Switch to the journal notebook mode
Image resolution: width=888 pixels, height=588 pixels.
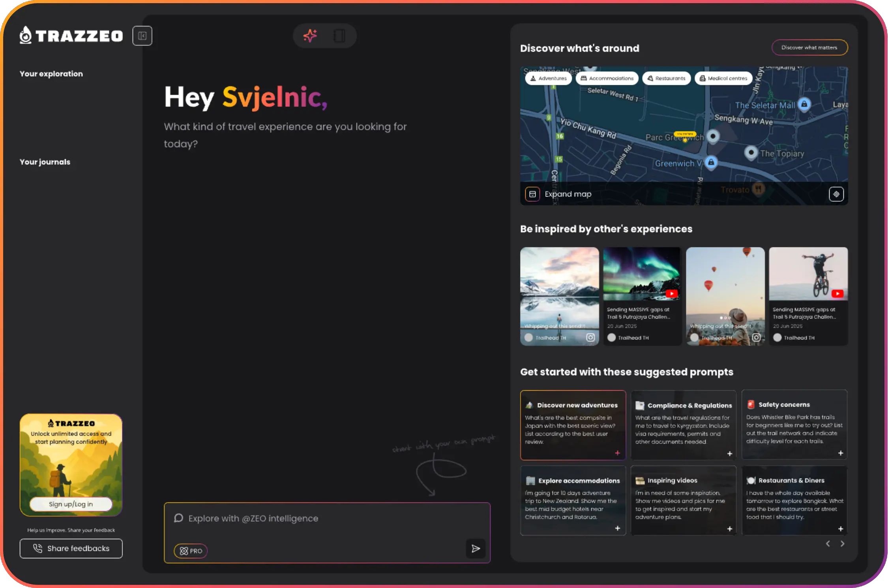click(x=339, y=36)
